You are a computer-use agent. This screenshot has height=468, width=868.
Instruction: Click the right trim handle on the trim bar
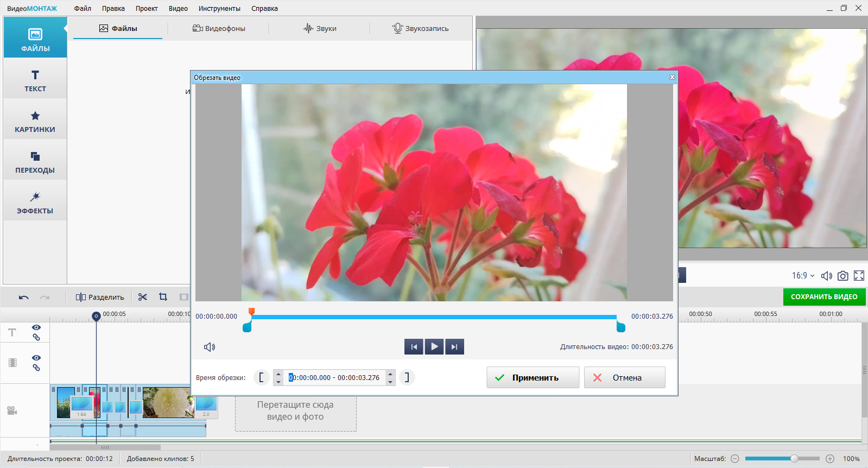pos(621,327)
